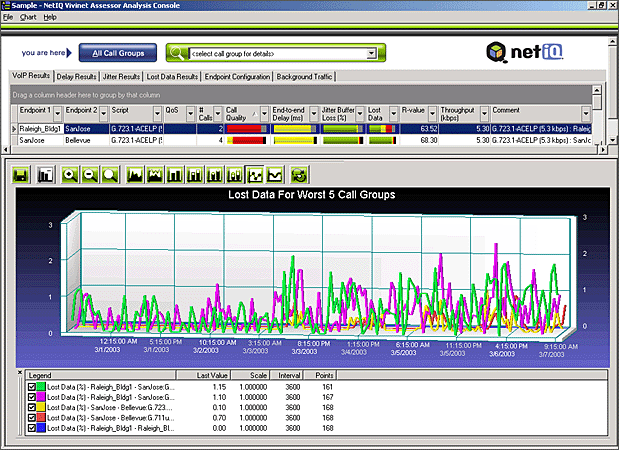Click the green swatch of the first legend series
Screen dimensions: 619x450
(41, 387)
